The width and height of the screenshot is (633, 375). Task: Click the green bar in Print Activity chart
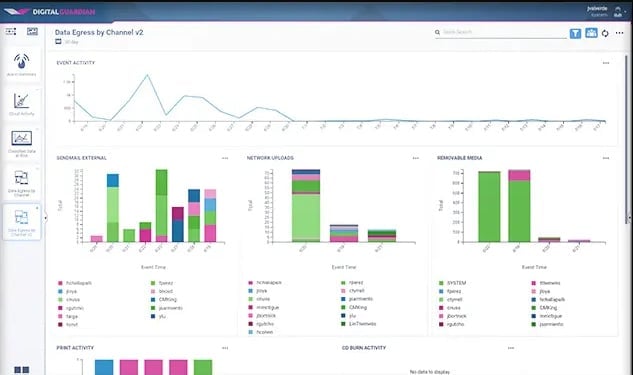tap(203, 367)
